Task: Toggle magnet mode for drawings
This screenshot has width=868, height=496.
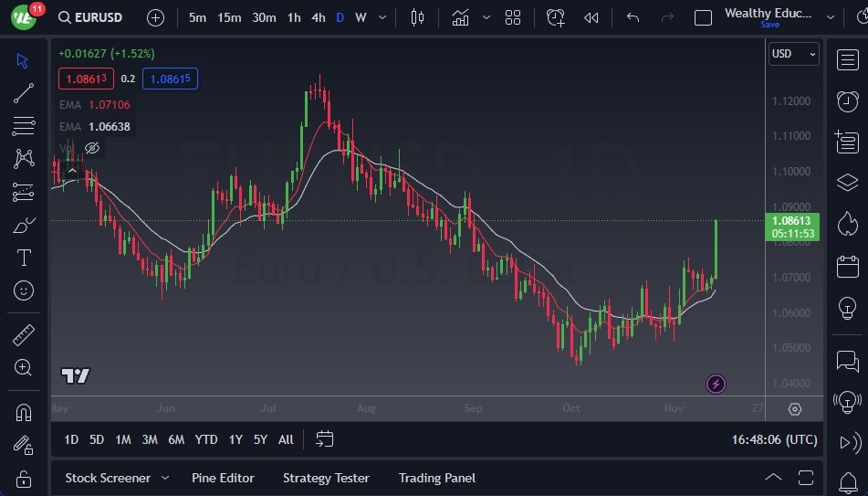Action: click(24, 413)
